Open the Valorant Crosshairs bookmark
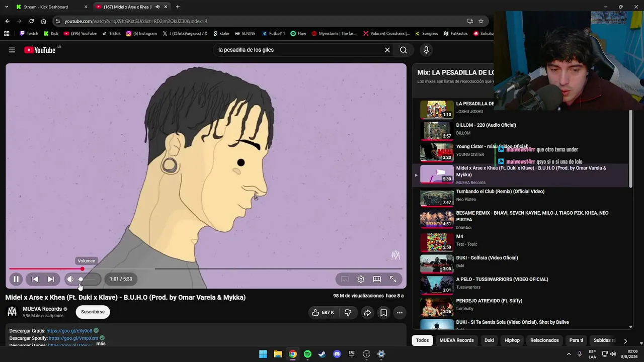The width and height of the screenshot is (644, 362). 386,34
